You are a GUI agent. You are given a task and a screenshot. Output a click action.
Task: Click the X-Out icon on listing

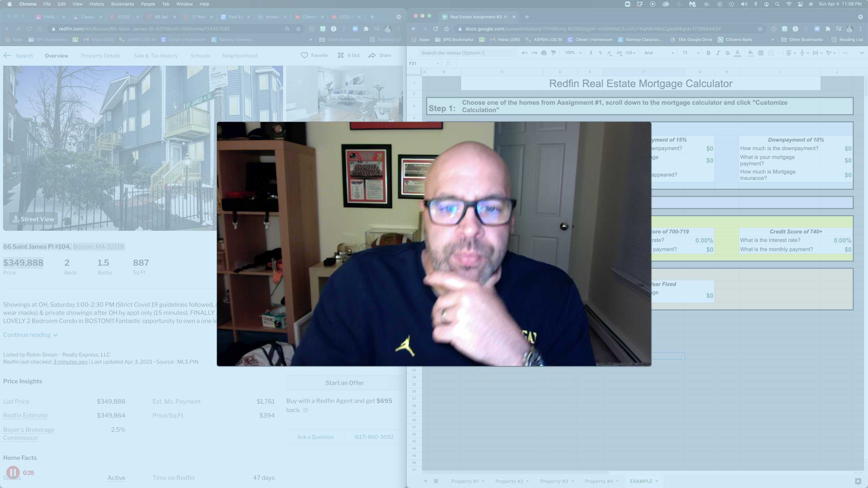pyautogui.click(x=341, y=55)
